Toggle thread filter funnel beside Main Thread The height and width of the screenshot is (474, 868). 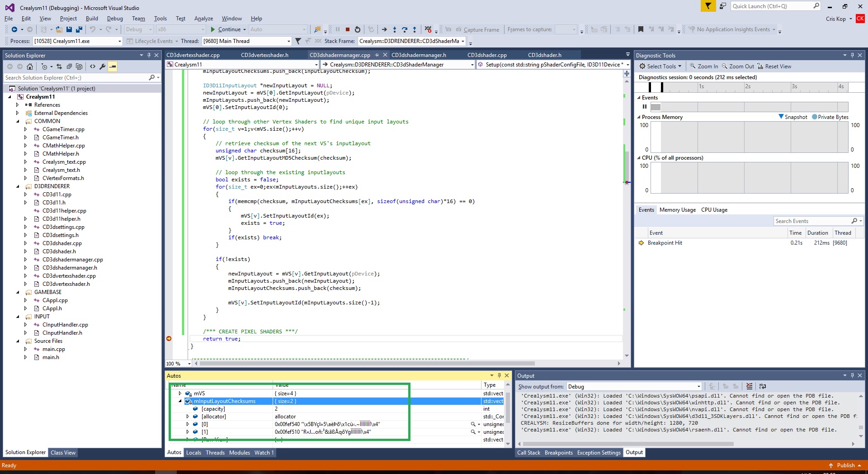click(298, 41)
